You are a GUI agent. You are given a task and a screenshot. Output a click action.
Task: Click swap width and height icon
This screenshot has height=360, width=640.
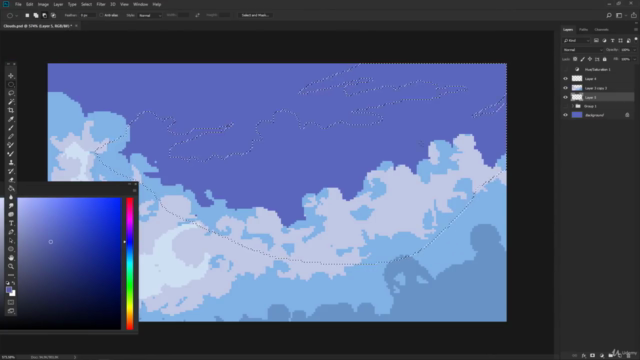pos(197,15)
